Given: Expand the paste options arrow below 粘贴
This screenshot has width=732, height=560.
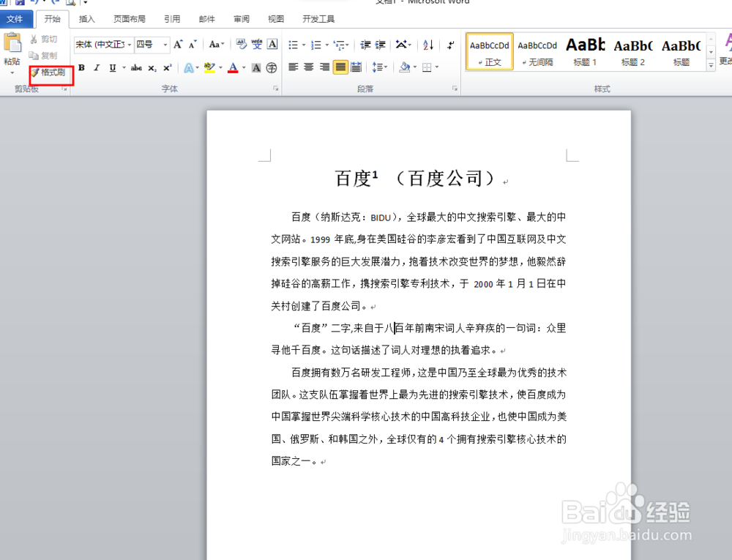Looking at the screenshot, I should tap(12, 72).
